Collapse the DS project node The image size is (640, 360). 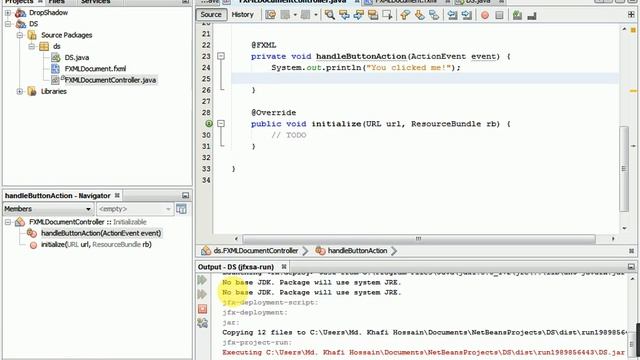click(8, 24)
